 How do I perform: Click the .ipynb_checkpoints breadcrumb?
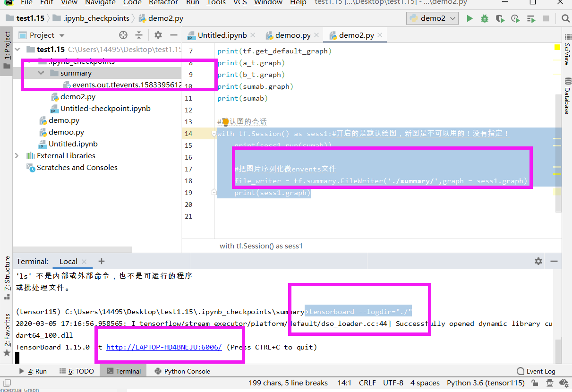click(91, 18)
